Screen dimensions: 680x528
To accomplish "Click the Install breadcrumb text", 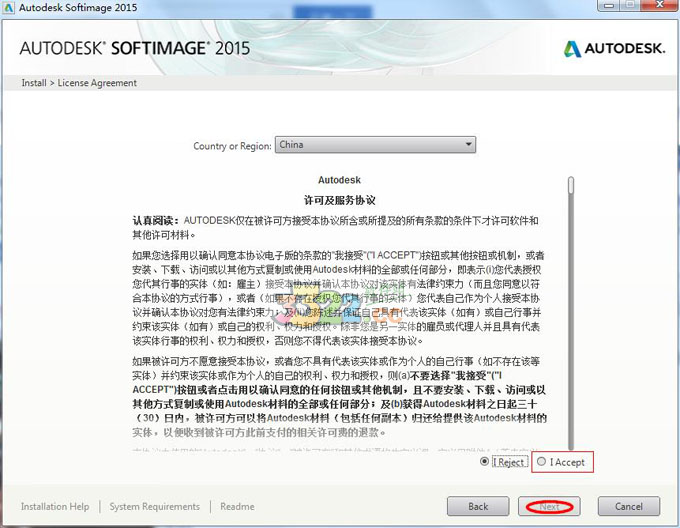I will click(34, 83).
